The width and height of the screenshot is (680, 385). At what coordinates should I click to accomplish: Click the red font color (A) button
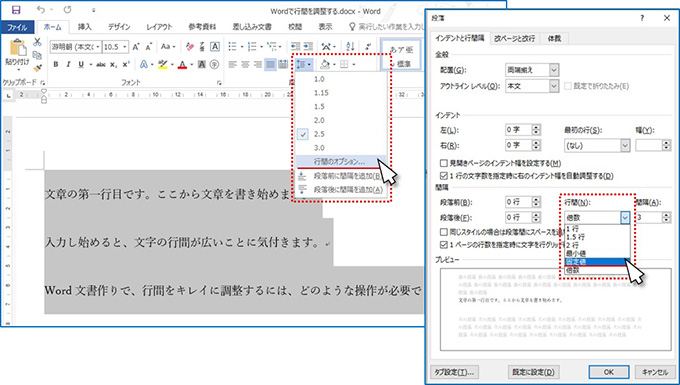(x=182, y=65)
